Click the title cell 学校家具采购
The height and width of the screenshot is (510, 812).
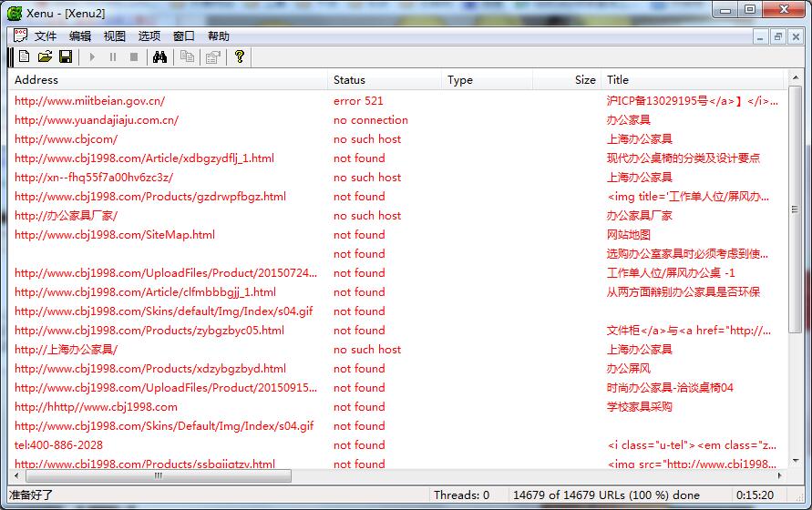click(639, 407)
